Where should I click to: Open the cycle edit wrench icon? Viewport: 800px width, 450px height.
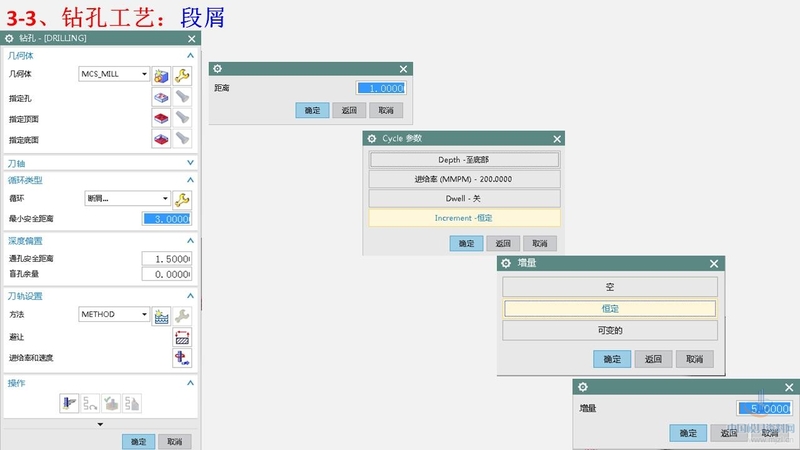(x=182, y=199)
